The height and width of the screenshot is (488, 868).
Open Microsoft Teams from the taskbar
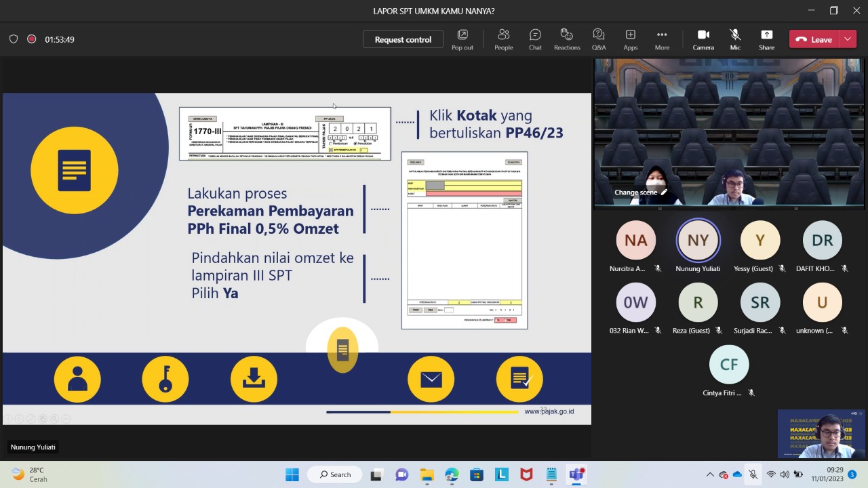click(576, 474)
